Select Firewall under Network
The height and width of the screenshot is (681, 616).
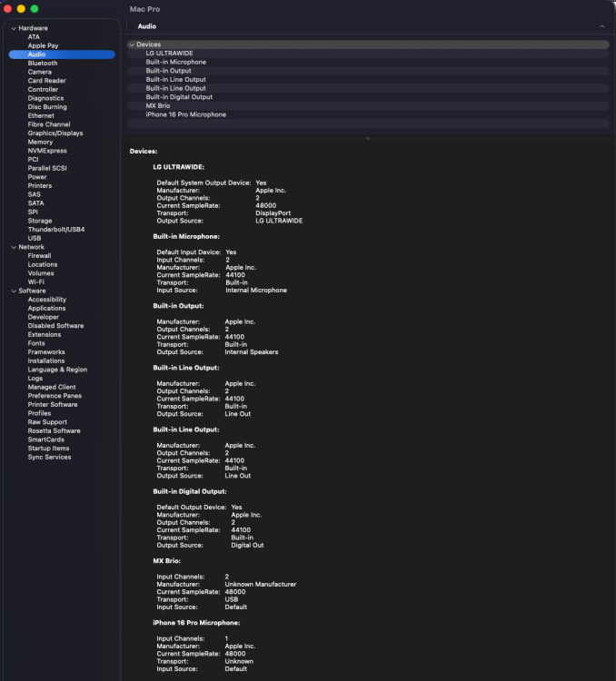pos(39,256)
